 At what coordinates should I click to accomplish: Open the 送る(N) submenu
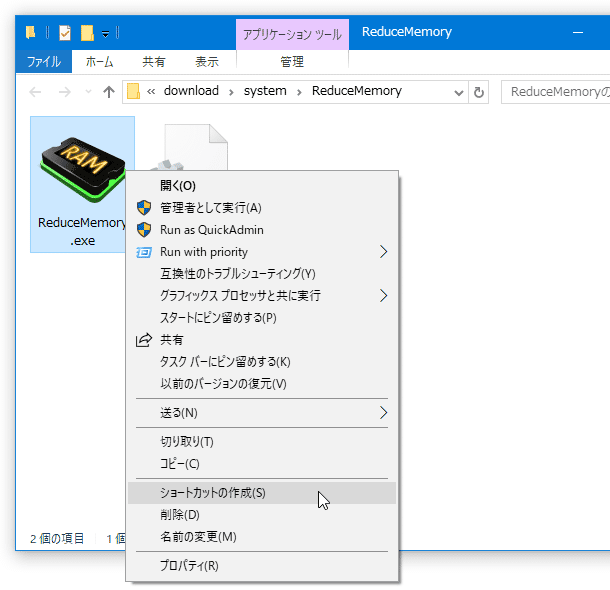click(262, 413)
